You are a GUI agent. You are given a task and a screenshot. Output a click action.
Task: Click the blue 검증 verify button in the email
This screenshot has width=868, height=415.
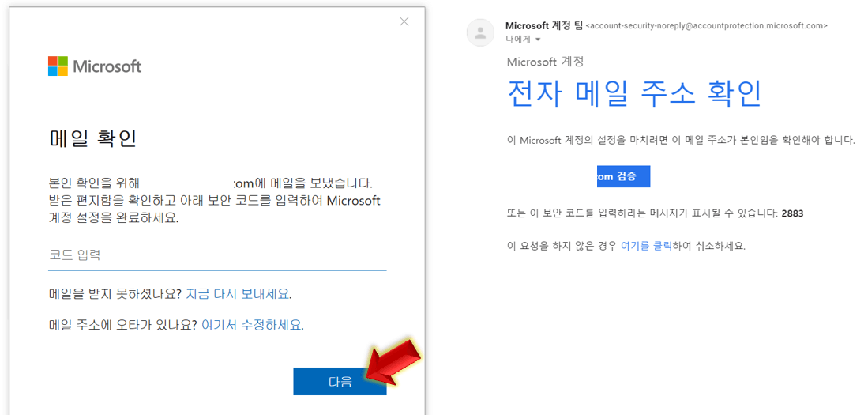[x=623, y=176]
